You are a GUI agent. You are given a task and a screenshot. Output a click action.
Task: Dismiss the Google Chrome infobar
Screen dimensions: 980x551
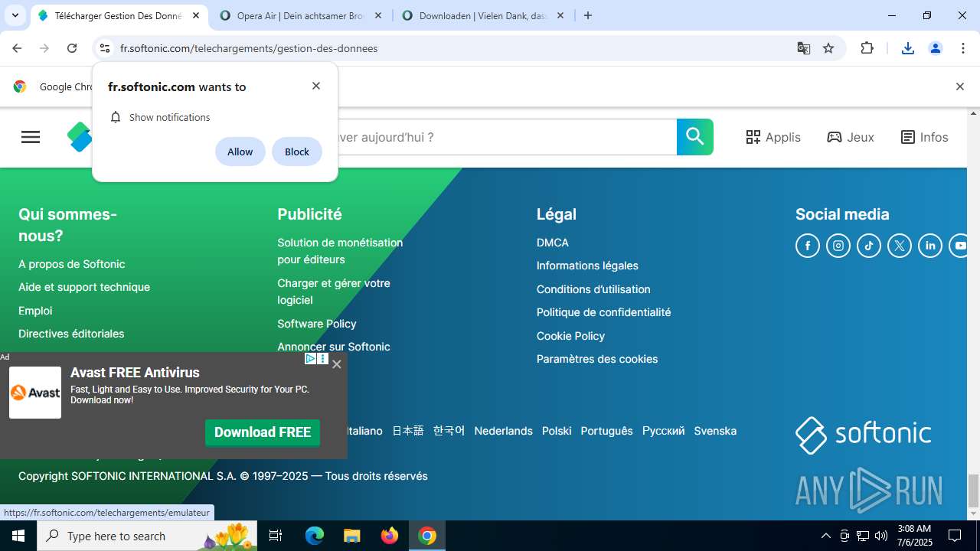click(x=959, y=86)
